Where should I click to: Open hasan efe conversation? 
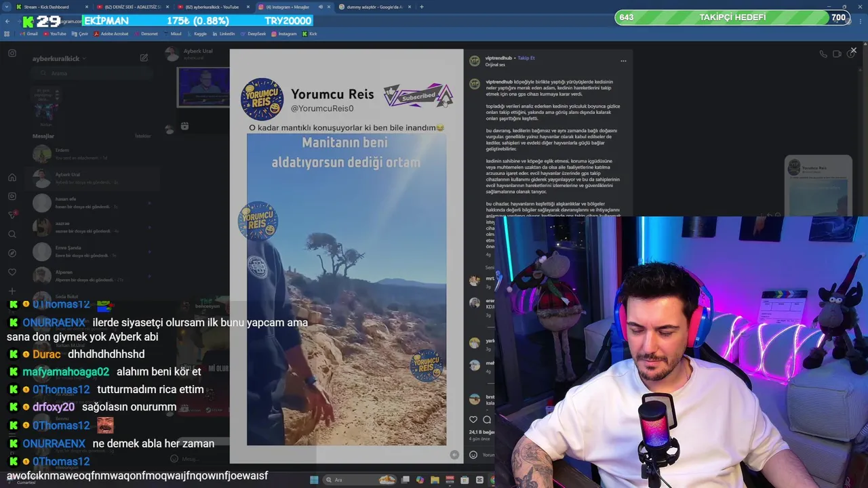pos(94,203)
